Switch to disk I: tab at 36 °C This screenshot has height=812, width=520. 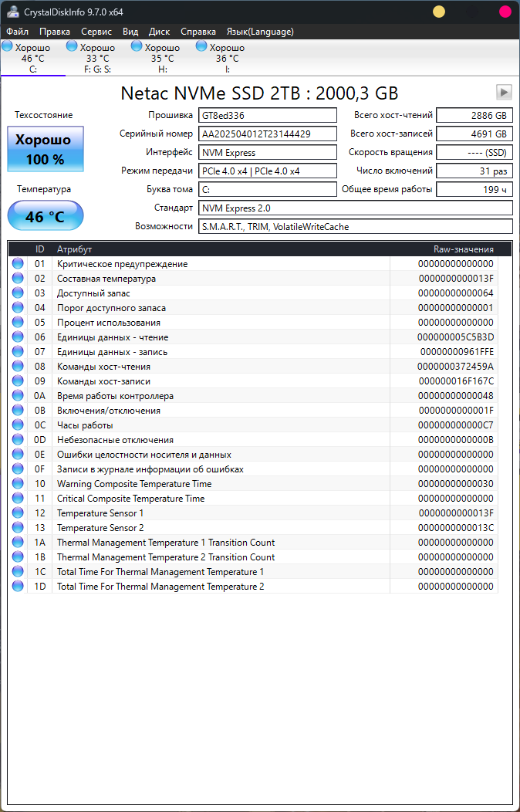[227, 58]
